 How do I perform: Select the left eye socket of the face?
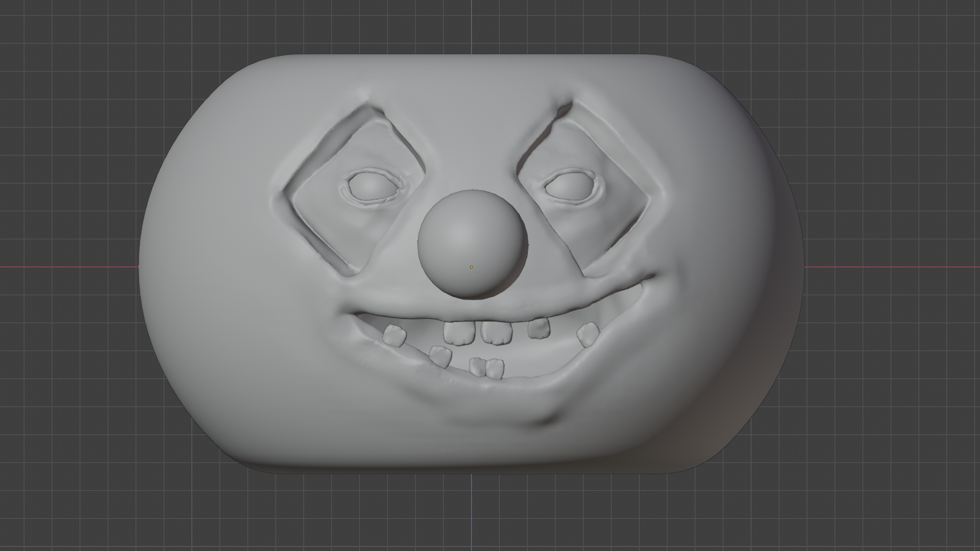click(x=373, y=187)
